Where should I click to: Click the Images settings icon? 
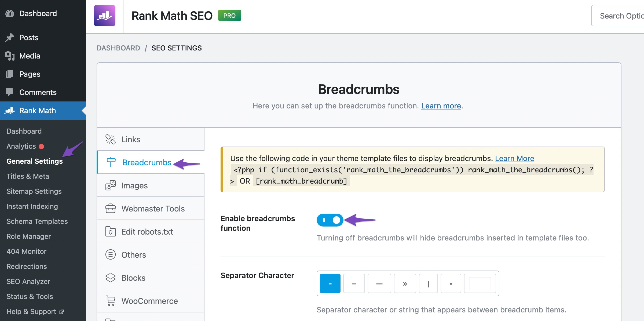coord(110,185)
